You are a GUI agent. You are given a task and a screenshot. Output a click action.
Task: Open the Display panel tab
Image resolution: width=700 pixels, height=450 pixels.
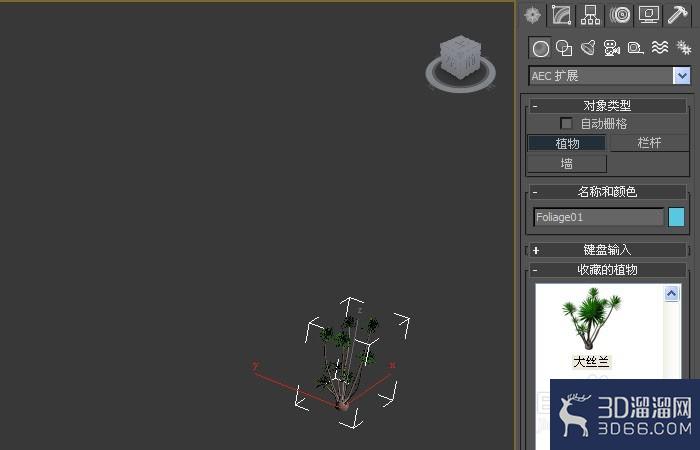(649, 15)
